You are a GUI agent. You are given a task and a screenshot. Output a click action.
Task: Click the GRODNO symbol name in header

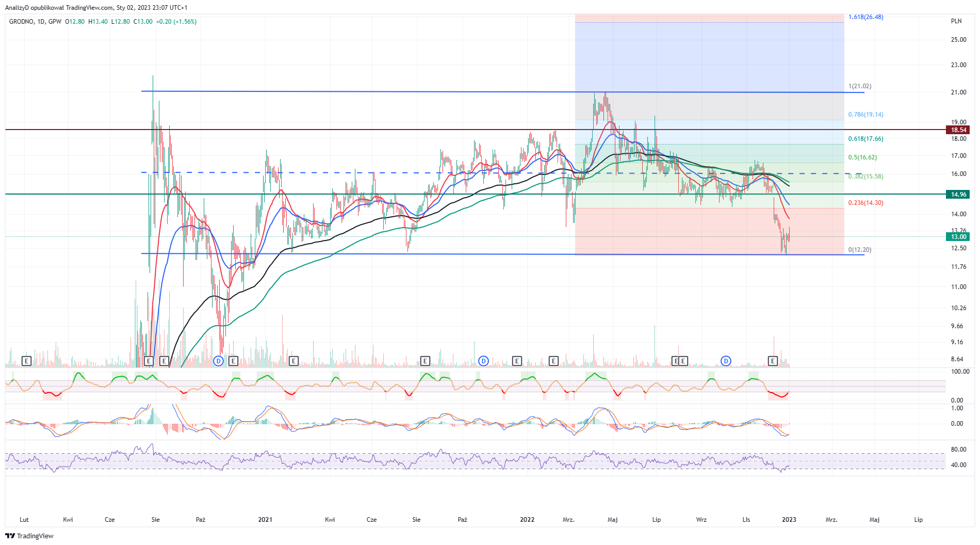[x=21, y=22]
